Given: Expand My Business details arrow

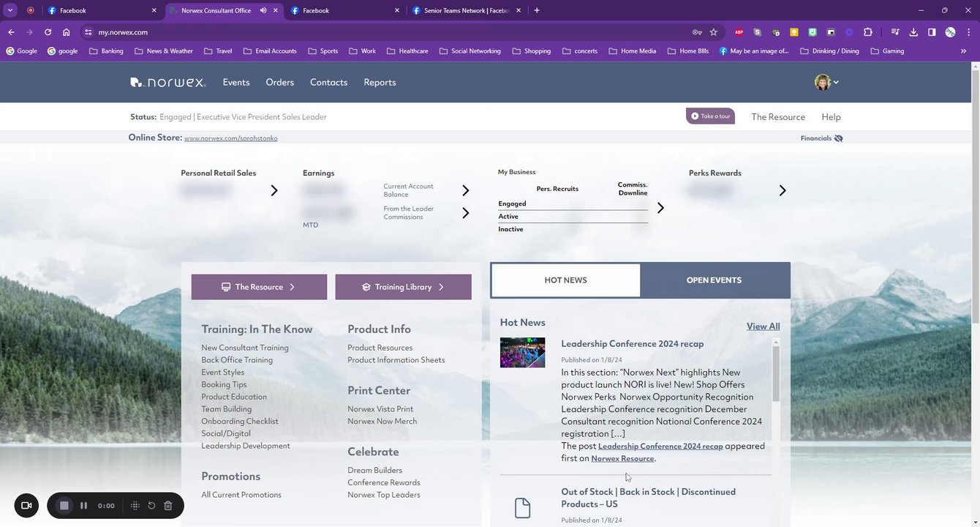Looking at the screenshot, I should pyautogui.click(x=660, y=208).
